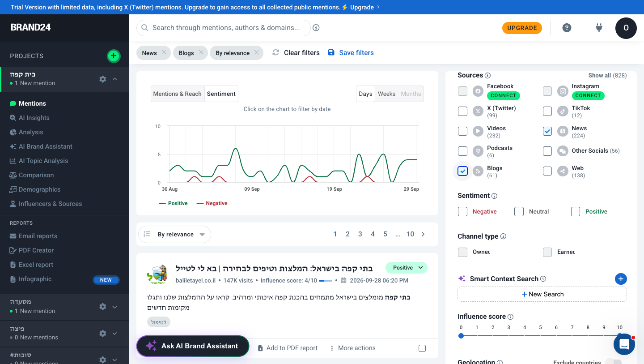Click the Ask AI Brand Assistant button
Screen dimensions: 644x364
tap(193, 346)
